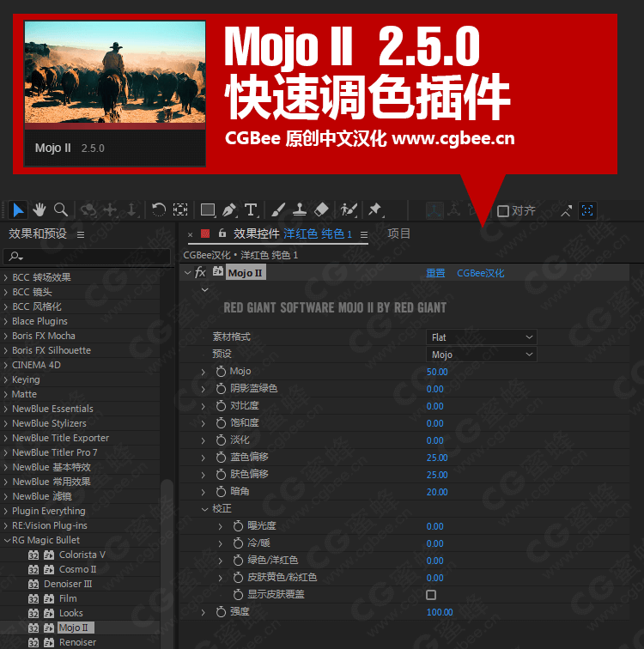The image size is (644, 649).
Task: Select the Rectangle shape tool
Action: 208,210
